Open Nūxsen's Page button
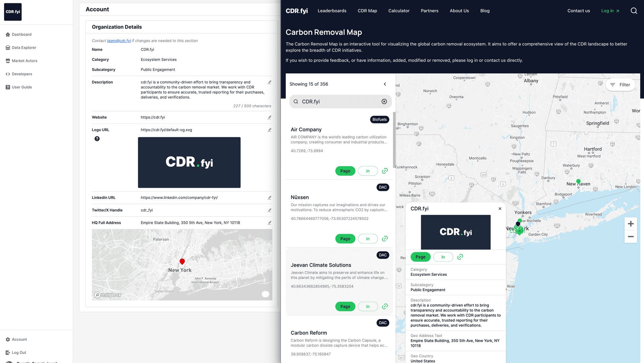Viewport: 644px width, 363px height. 345,239
